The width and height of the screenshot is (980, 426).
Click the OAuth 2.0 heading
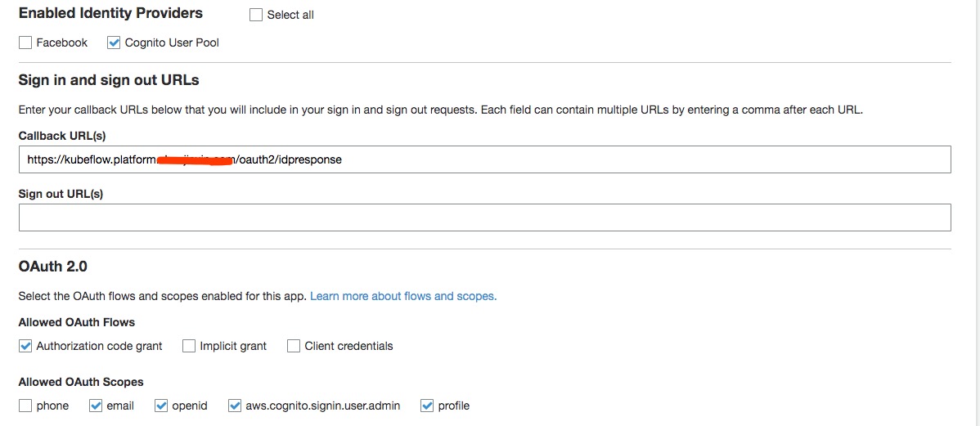tap(53, 267)
